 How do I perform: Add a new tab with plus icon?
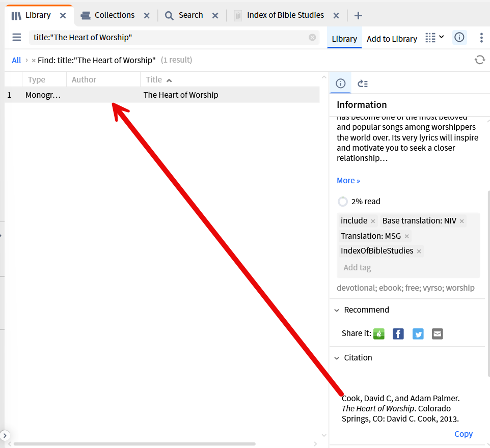point(358,16)
